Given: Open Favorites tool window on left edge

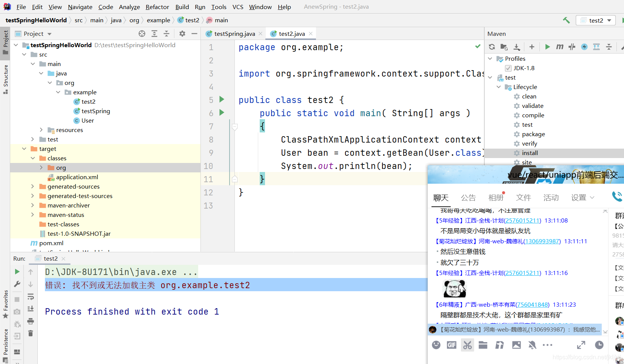Looking at the screenshot, I should (x=5, y=304).
